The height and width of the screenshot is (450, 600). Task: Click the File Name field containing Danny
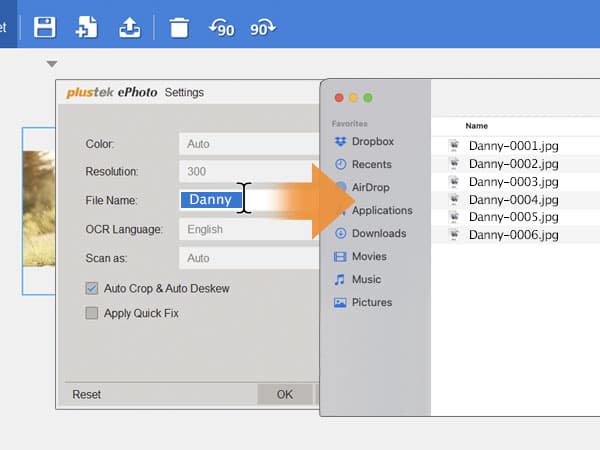coord(211,200)
